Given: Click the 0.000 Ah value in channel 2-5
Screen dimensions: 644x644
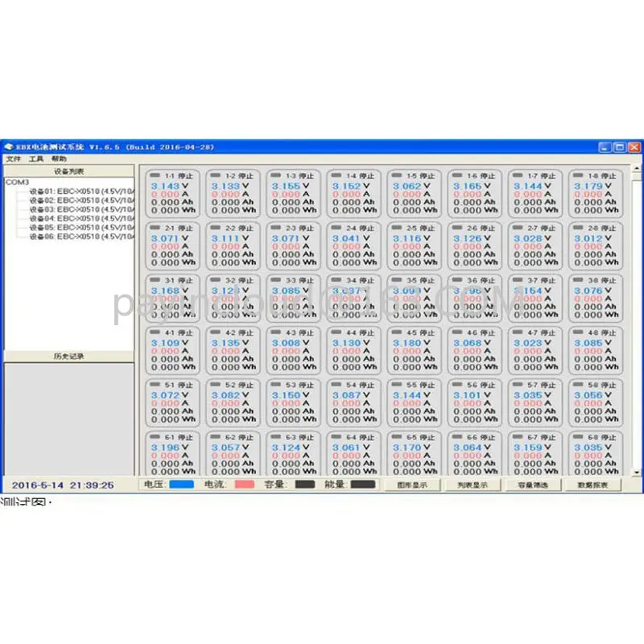Looking at the screenshot, I should coord(415,254).
